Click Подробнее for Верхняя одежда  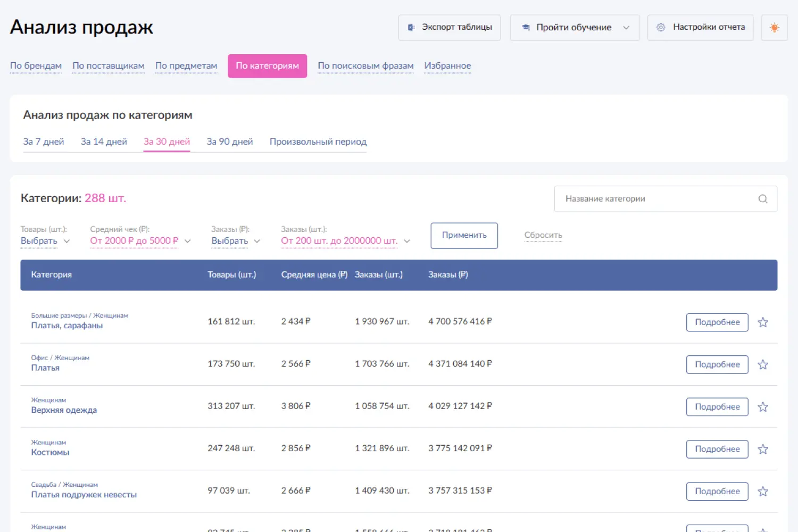pyautogui.click(x=717, y=407)
